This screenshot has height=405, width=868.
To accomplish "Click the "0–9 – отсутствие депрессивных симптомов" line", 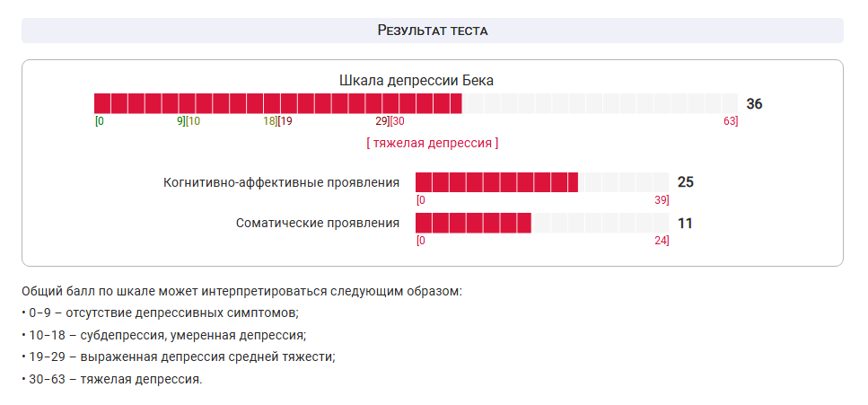I will pyautogui.click(x=162, y=313).
